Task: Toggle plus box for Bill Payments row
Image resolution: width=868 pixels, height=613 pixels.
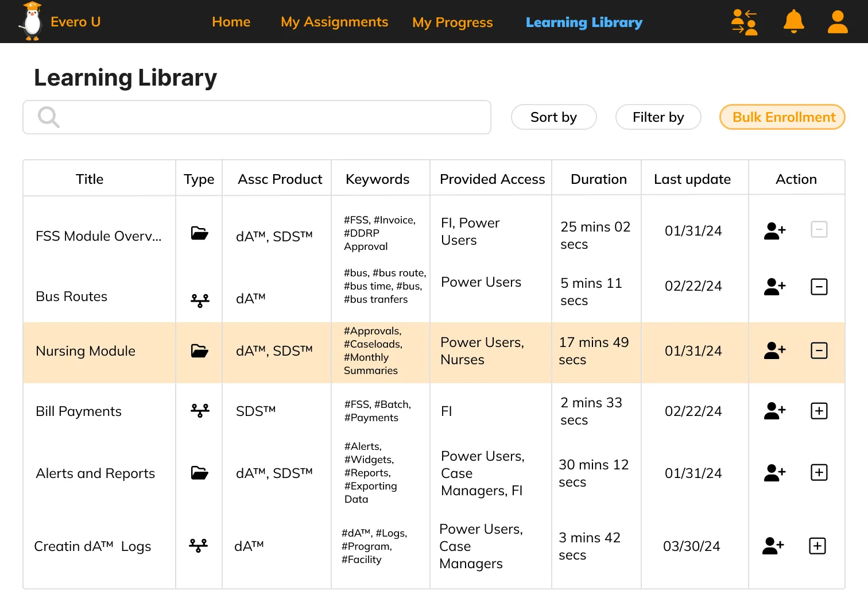Action: coord(819,411)
